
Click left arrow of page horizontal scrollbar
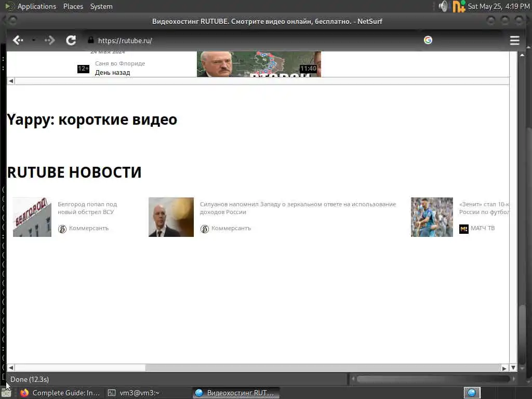click(11, 368)
